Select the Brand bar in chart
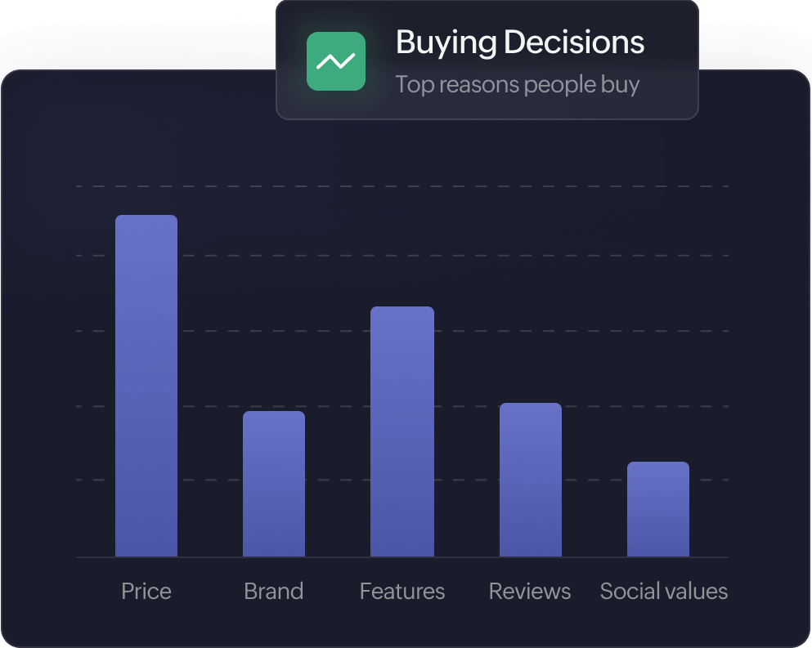The width and height of the screenshot is (812, 648). coord(274,484)
